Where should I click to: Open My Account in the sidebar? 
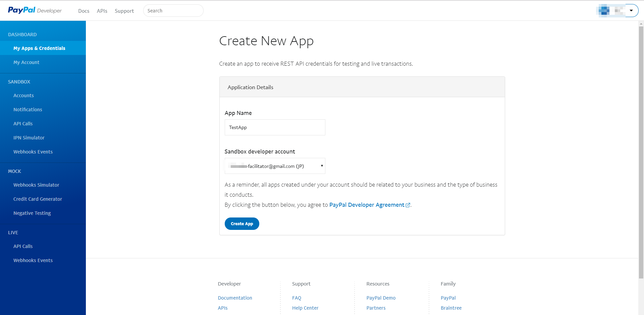[x=26, y=62]
